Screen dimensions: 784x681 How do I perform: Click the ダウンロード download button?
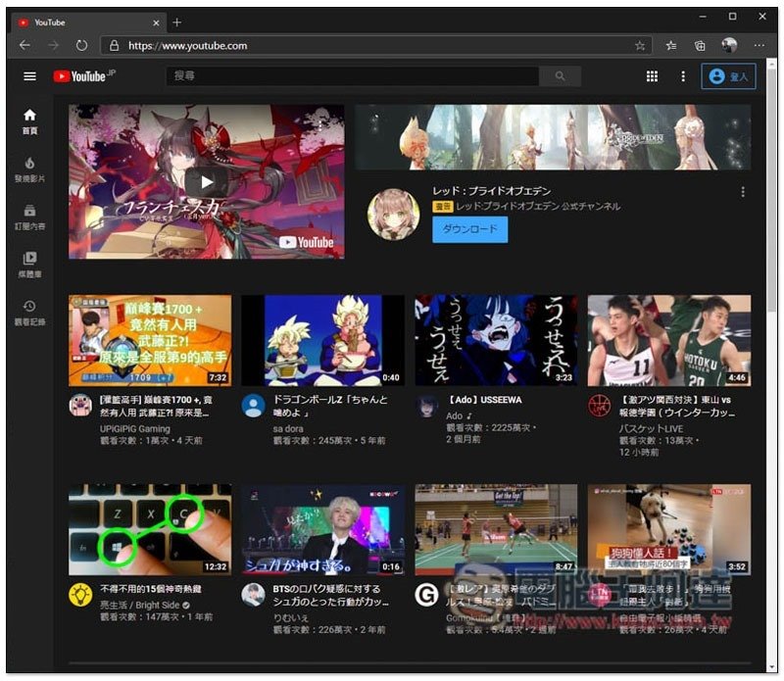click(x=469, y=229)
